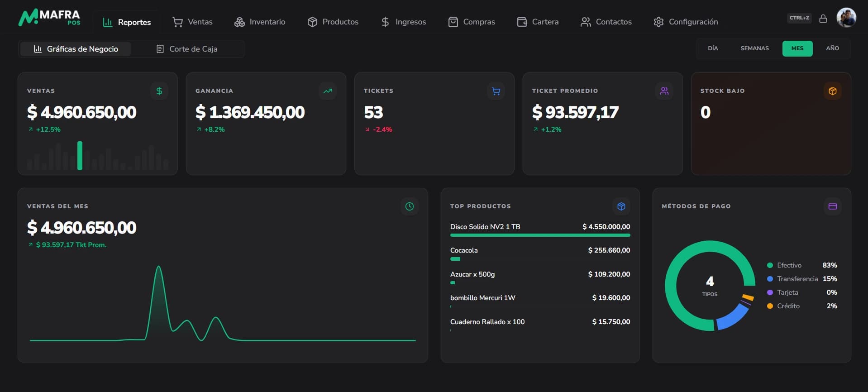Select the Cocacola product row
Screen dimensions: 868x392
click(x=540, y=254)
